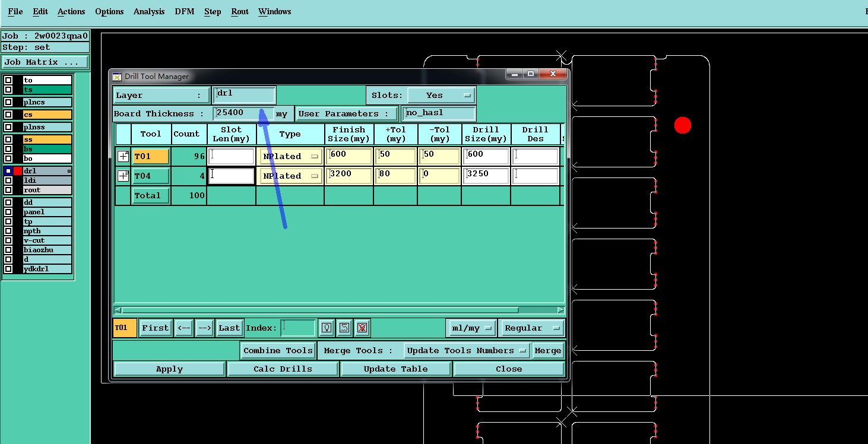Open the Windows menu
The image size is (868, 444).
click(x=275, y=11)
